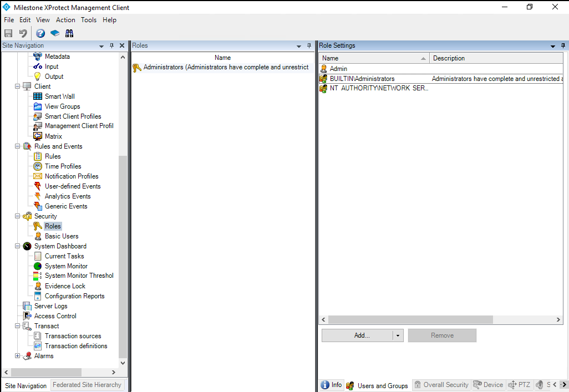This screenshot has width=569, height=392.
Task: Open the Tools menu
Action: [89, 19]
